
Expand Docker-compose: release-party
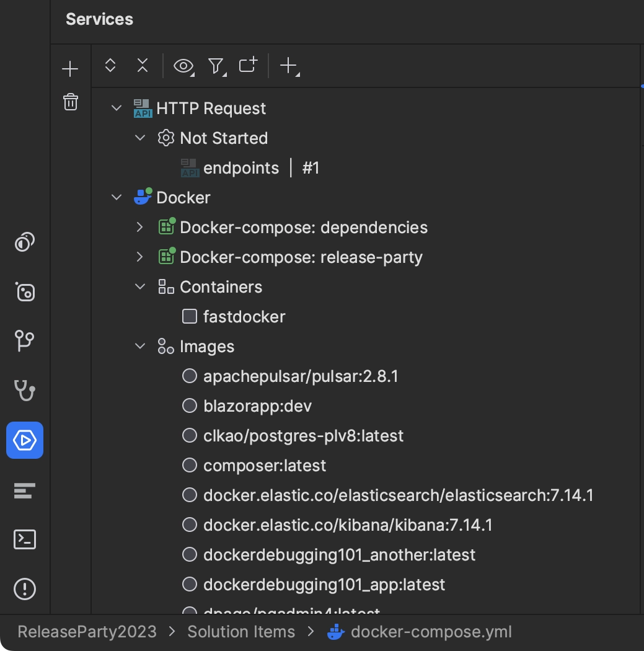[x=140, y=257]
